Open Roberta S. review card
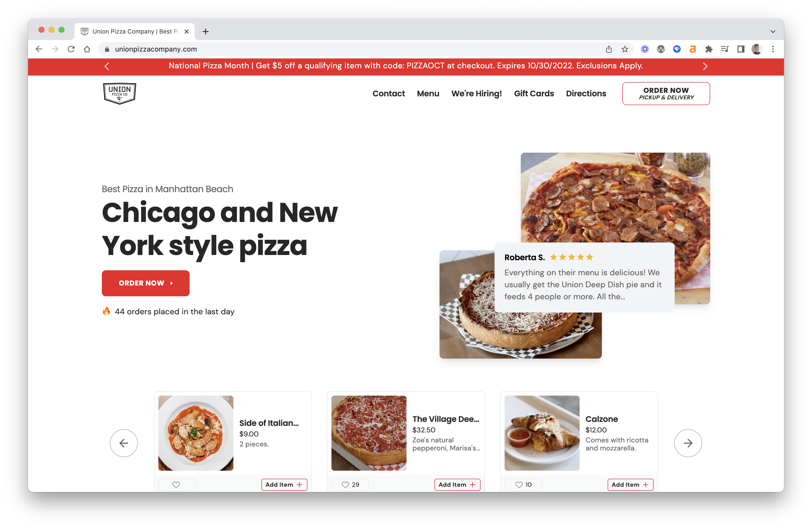The image size is (812, 529). tap(584, 277)
